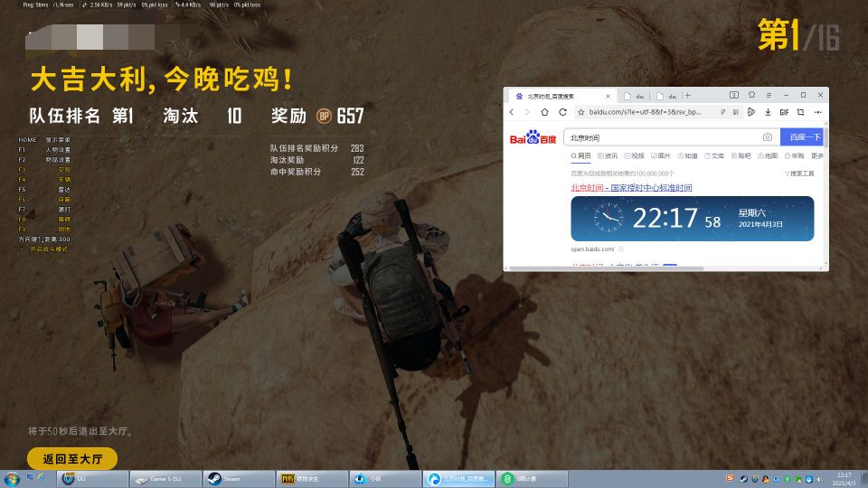Select the 贴吧 tab
Viewport: 868px width, 488px height.
pyautogui.click(x=741, y=156)
